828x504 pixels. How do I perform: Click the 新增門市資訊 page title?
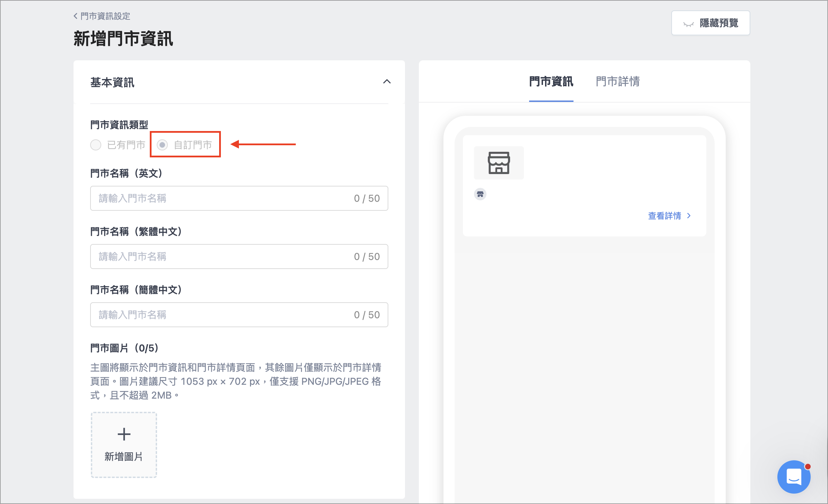point(123,38)
